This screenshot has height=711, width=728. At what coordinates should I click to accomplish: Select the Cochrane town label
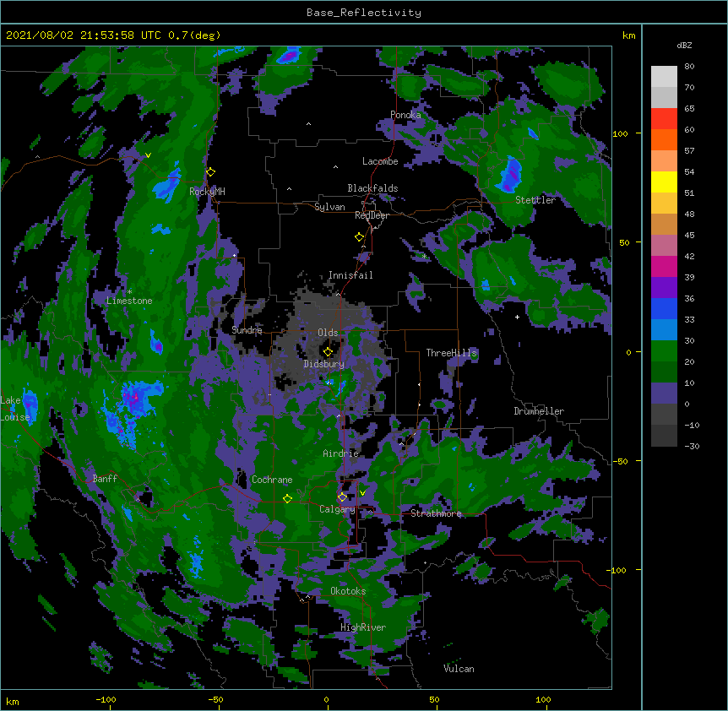point(272,480)
